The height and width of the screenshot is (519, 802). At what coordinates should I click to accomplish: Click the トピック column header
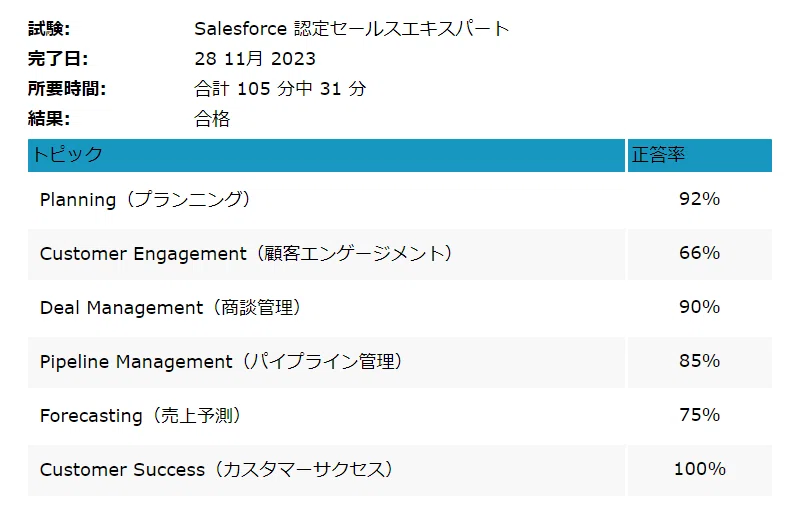[326, 155]
